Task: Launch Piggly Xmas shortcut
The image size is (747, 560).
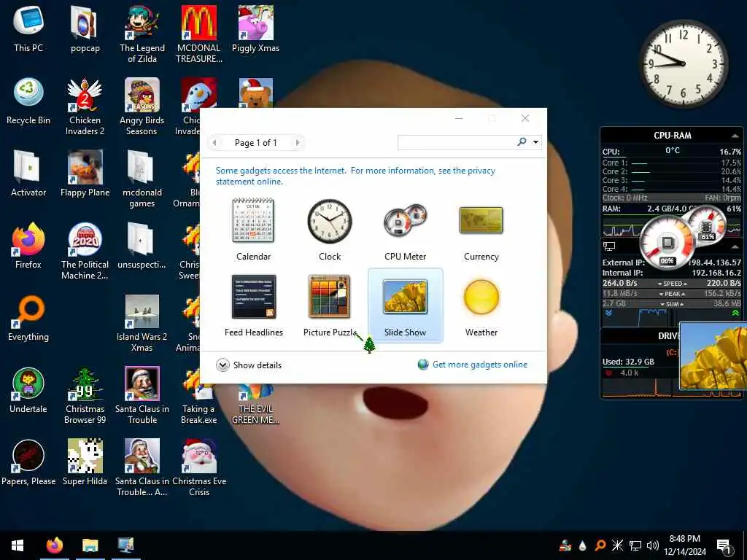Action: click(256, 28)
